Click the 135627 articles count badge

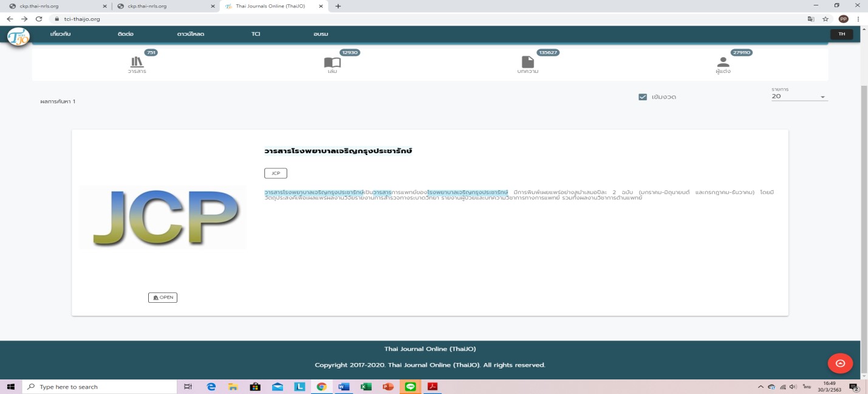click(548, 53)
